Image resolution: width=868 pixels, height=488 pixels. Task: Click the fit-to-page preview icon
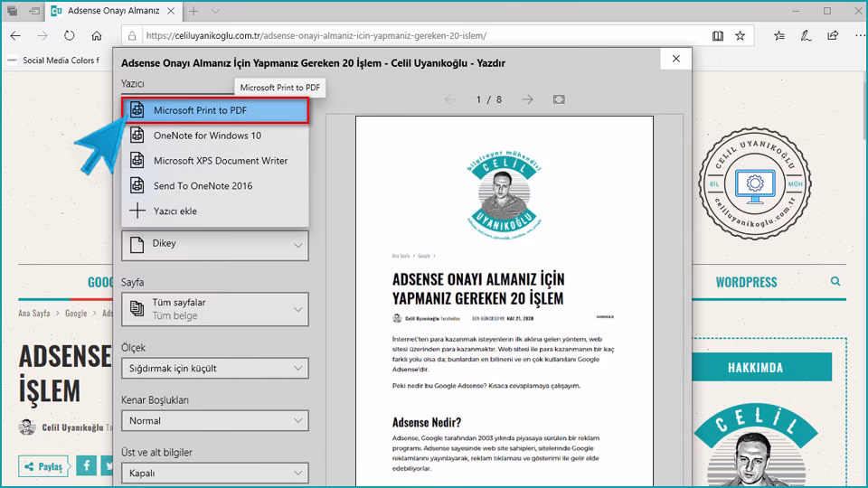click(x=559, y=99)
